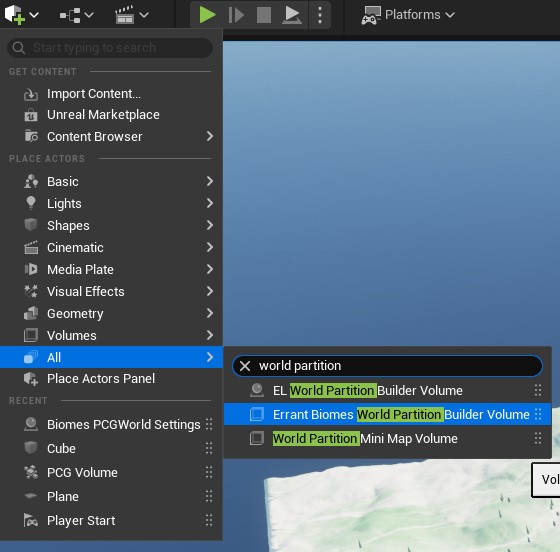
Task: Click the PCG Volume icon
Action: 31,472
